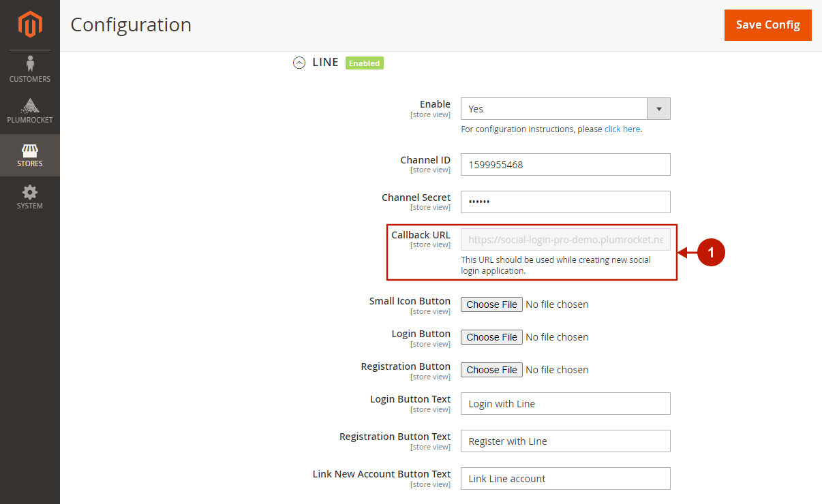Image resolution: width=822 pixels, height=504 pixels.
Task: Edit Link New Account Button Text field
Action: point(566,479)
